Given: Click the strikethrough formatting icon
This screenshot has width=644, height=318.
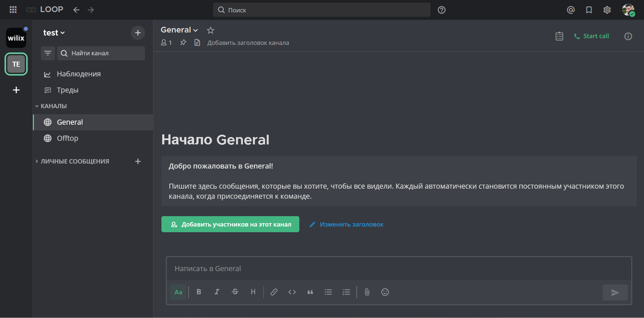Looking at the screenshot, I should point(235,292).
